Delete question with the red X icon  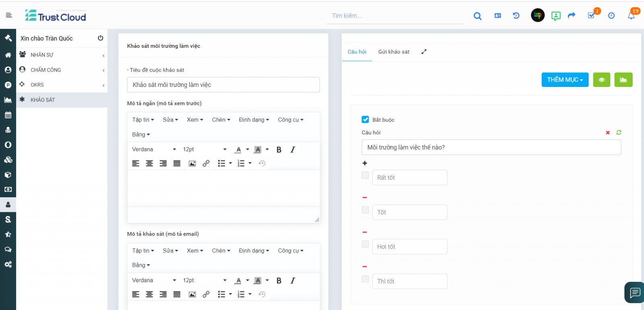[608, 132]
